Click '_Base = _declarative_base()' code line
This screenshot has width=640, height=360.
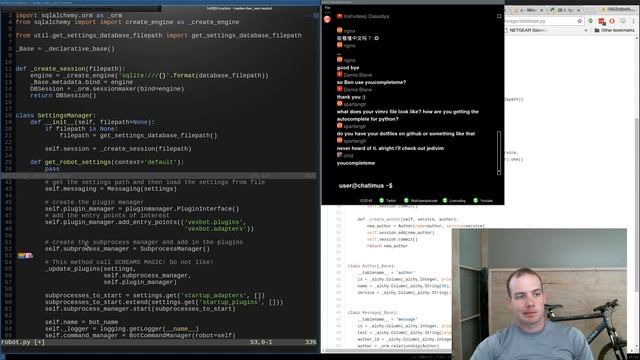coord(65,49)
